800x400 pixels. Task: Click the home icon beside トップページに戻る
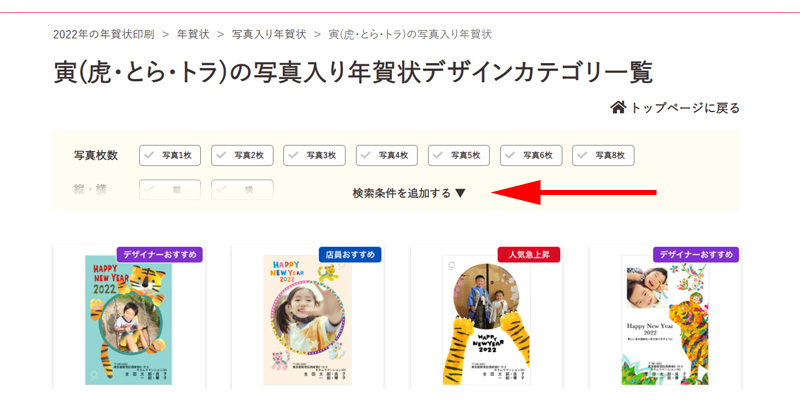tap(618, 108)
